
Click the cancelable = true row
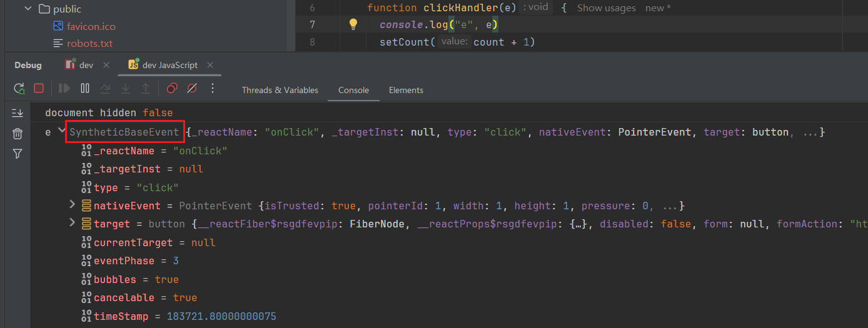(x=139, y=297)
